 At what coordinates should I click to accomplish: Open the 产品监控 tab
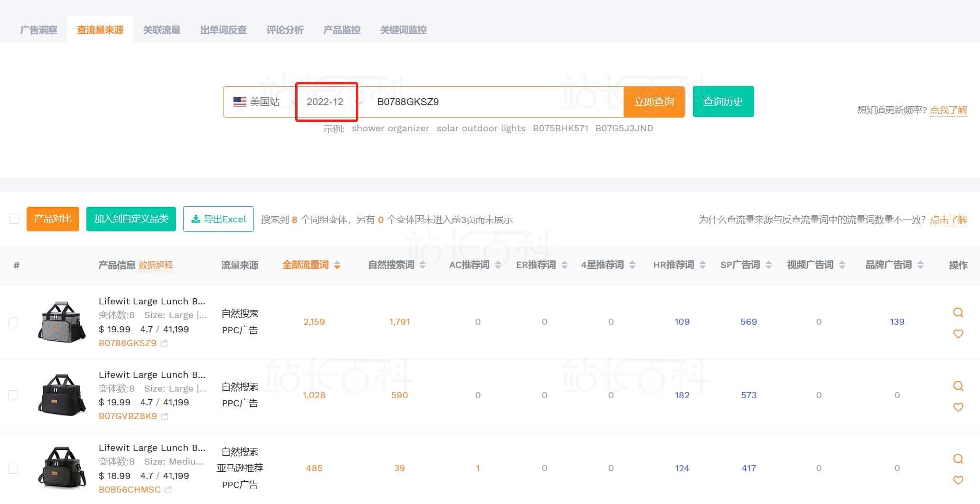point(342,29)
